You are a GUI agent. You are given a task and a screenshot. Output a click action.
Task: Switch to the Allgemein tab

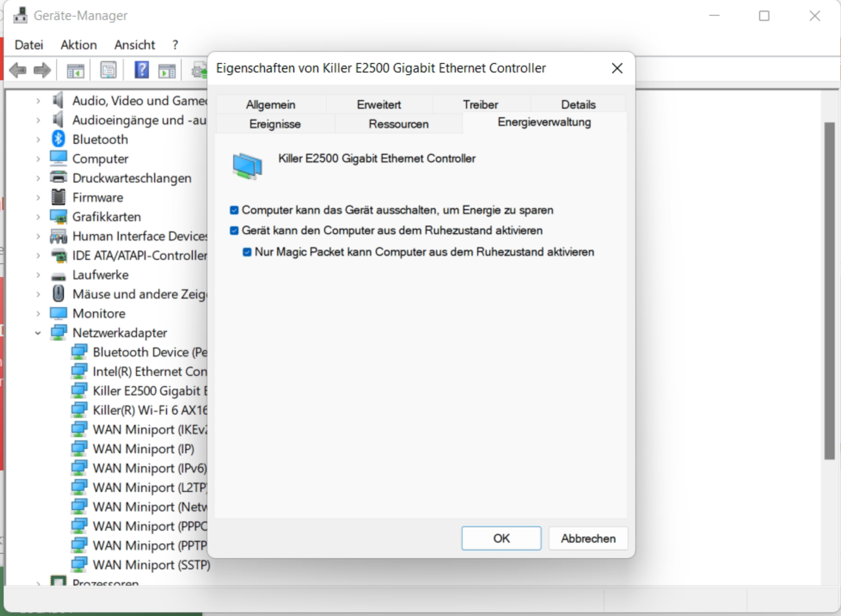271,104
